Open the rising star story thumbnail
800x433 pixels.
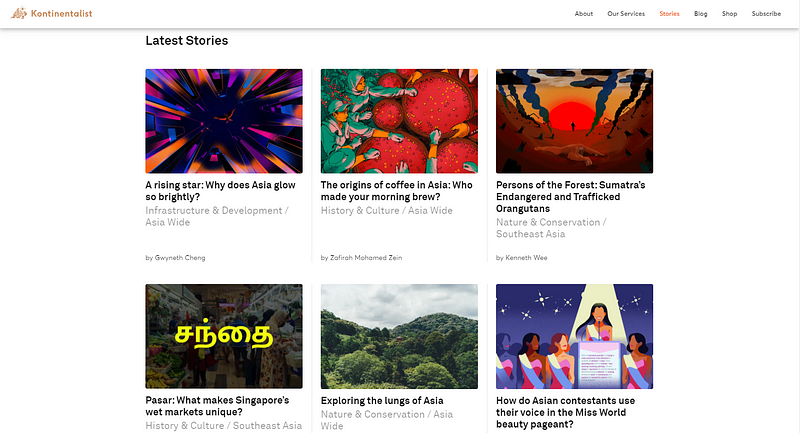coord(224,121)
